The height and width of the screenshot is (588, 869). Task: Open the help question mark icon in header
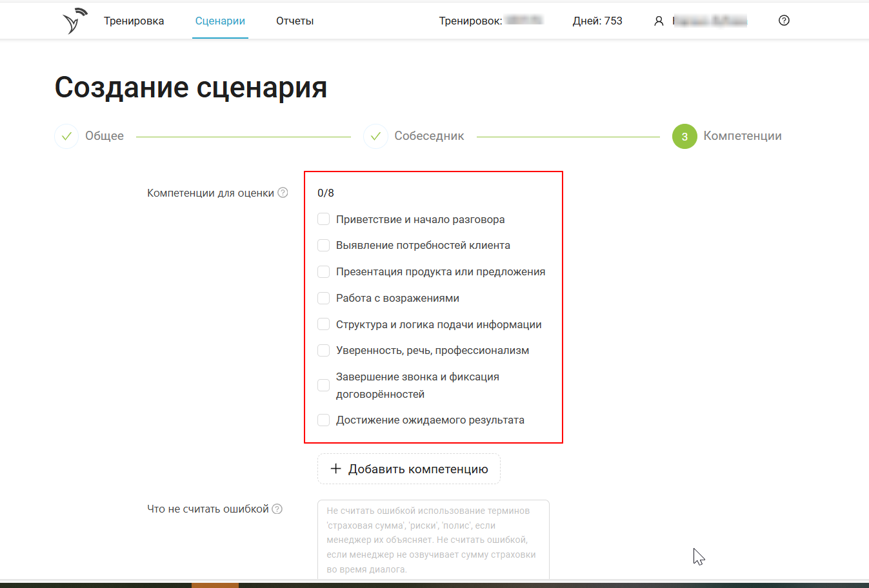[x=784, y=21]
